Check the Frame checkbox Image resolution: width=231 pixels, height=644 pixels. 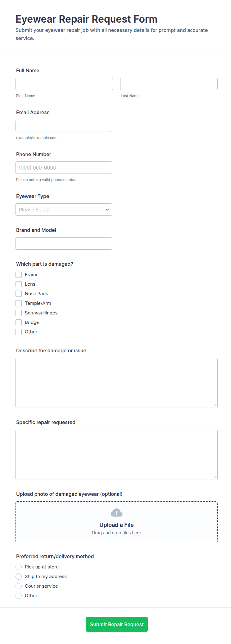point(18,275)
